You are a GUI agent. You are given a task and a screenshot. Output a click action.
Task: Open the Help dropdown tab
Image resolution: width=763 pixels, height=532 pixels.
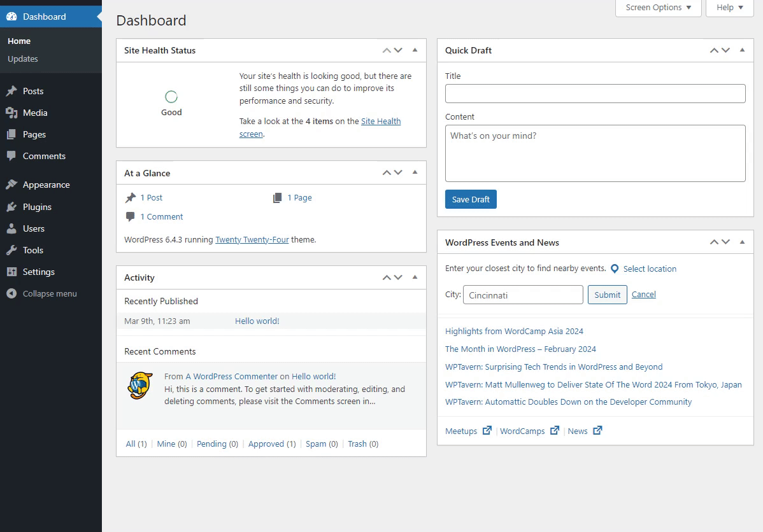(729, 8)
